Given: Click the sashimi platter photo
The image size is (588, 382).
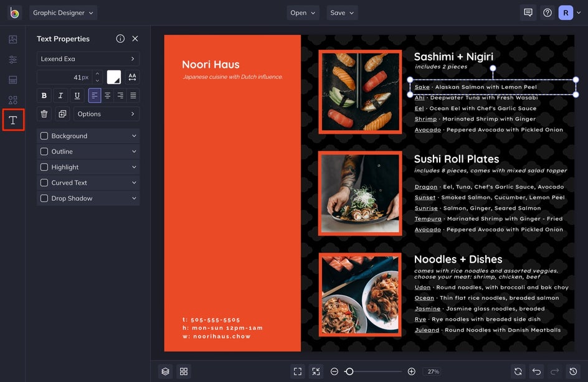Looking at the screenshot, I should pos(360,91).
